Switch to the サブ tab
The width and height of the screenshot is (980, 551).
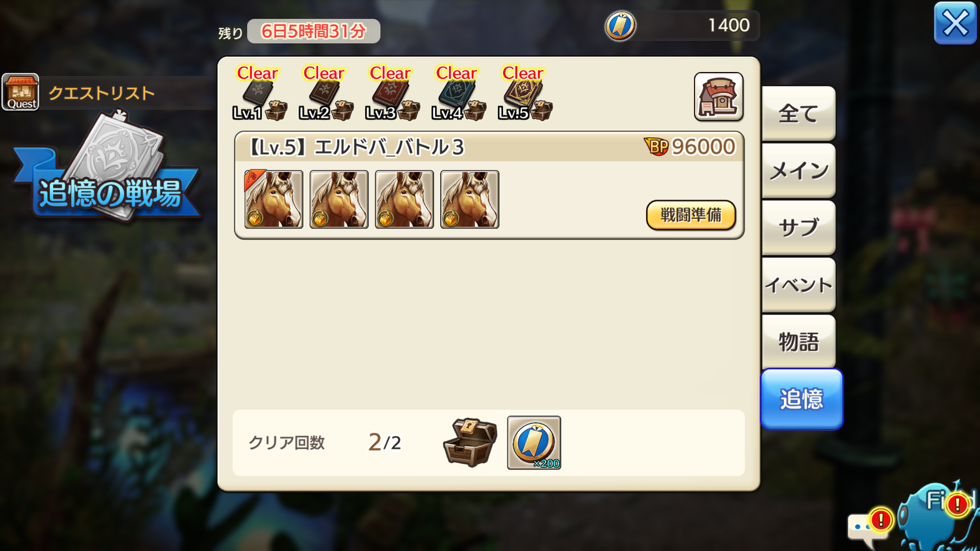[798, 227]
